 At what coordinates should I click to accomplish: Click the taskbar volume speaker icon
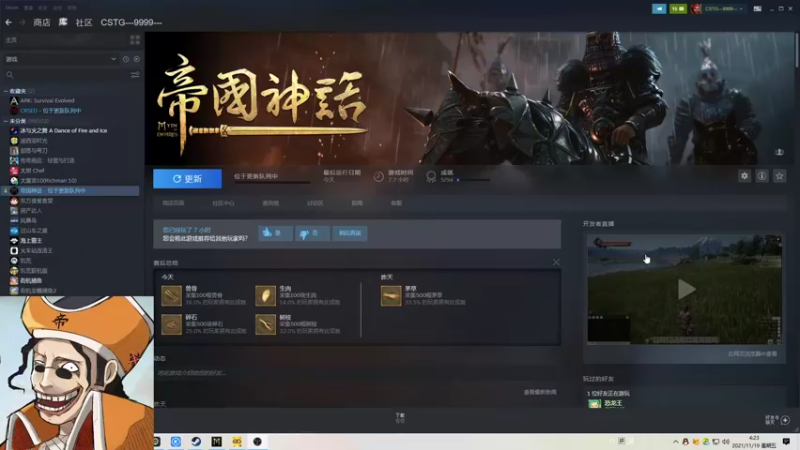726,442
